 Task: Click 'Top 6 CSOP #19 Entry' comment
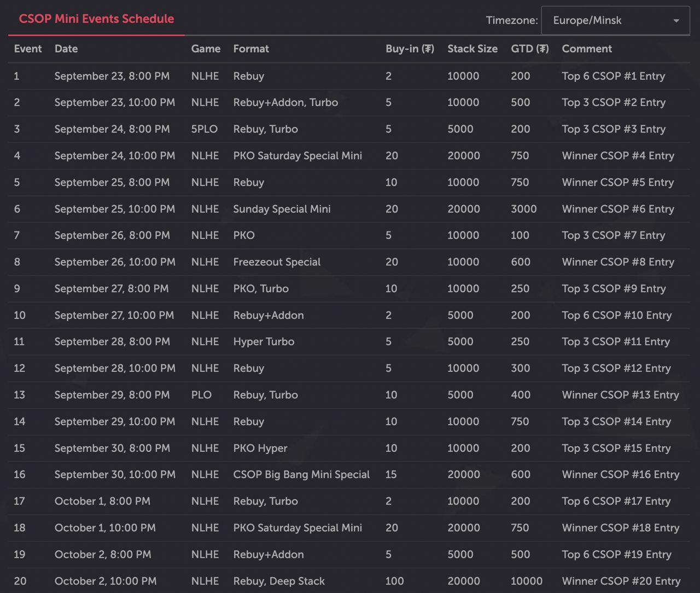point(616,554)
